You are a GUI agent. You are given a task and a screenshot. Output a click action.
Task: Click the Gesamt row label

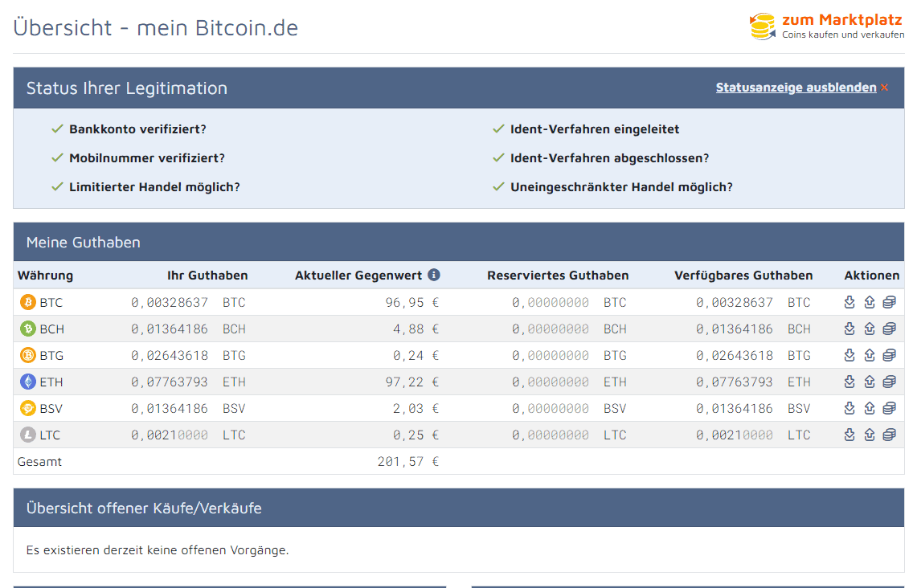pos(39,462)
